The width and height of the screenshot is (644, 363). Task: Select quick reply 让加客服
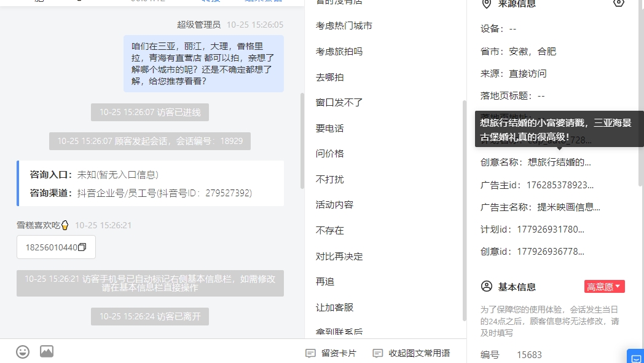(334, 307)
